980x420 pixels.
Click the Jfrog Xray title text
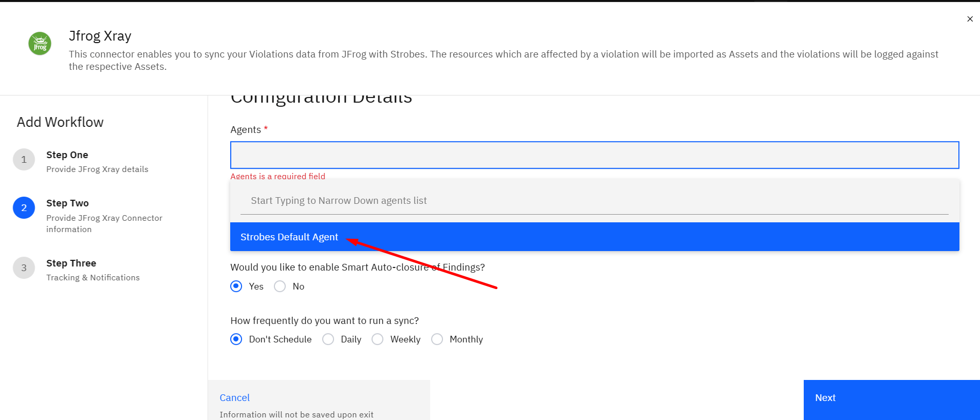click(x=100, y=36)
